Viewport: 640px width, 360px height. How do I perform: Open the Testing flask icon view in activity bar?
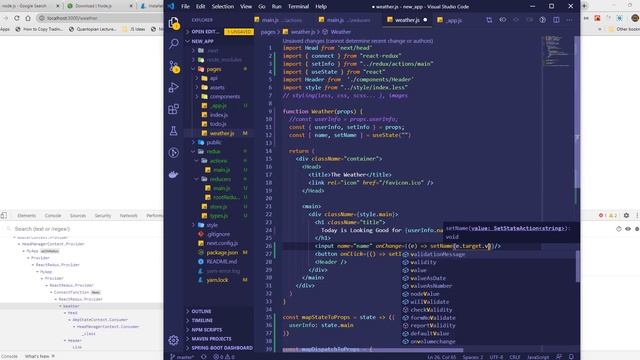174,131
